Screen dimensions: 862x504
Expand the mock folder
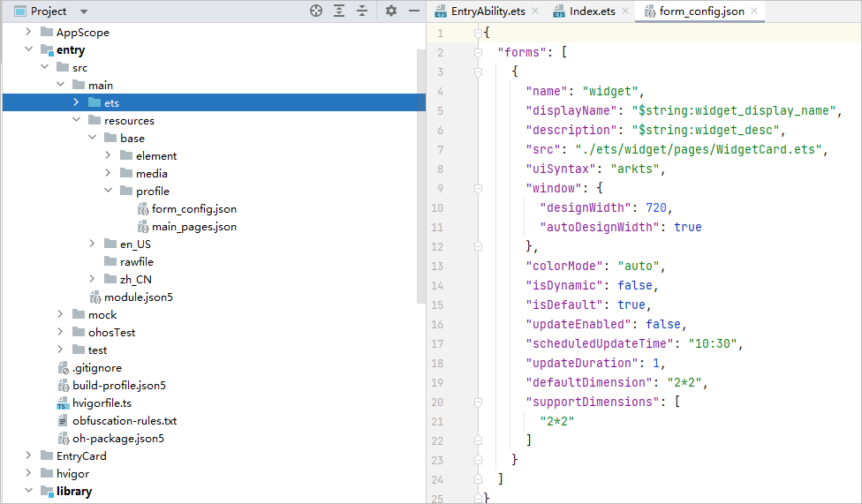60,314
